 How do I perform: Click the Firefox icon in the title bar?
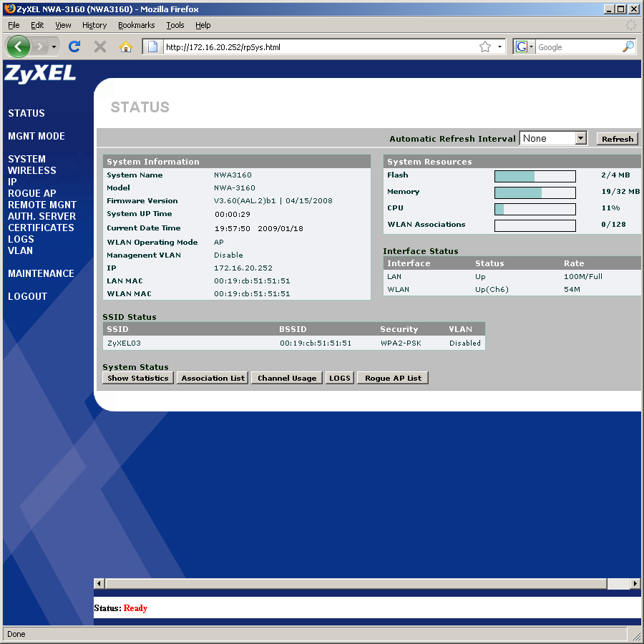pyautogui.click(x=10, y=9)
